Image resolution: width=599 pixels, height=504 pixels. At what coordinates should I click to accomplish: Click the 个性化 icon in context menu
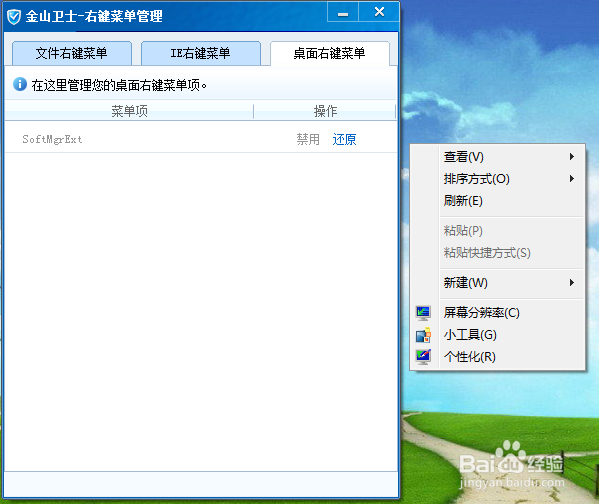(423, 357)
